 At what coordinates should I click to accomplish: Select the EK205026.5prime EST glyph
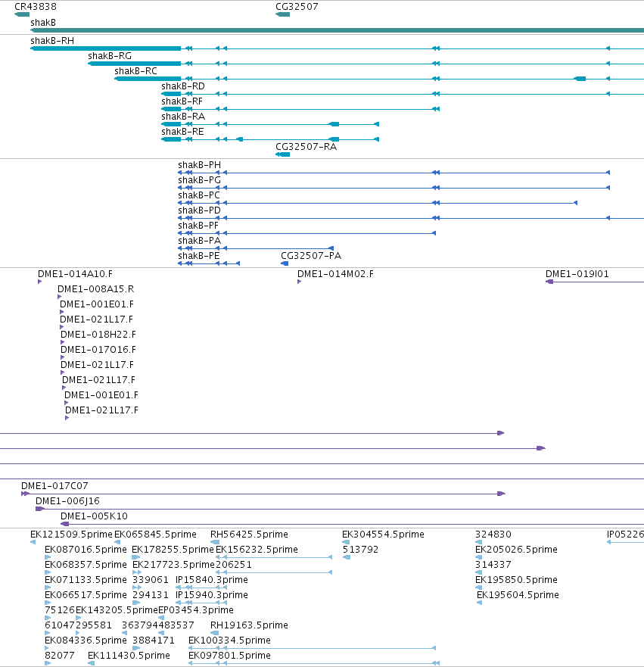[x=478, y=557]
